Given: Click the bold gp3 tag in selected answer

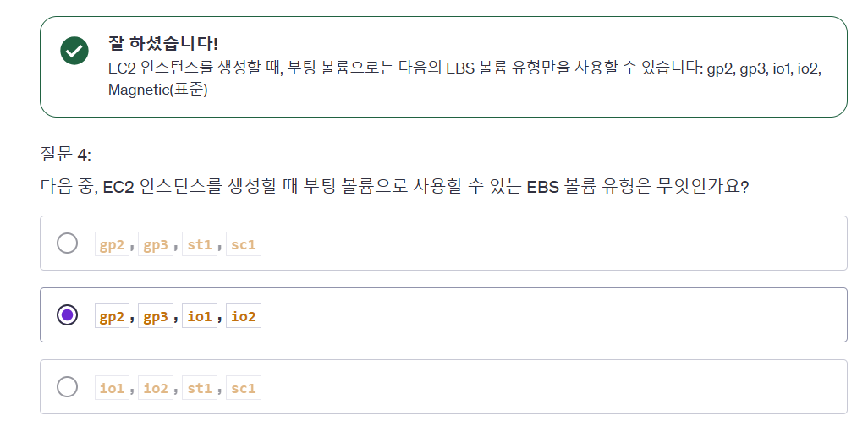Looking at the screenshot, I should 156,316.
